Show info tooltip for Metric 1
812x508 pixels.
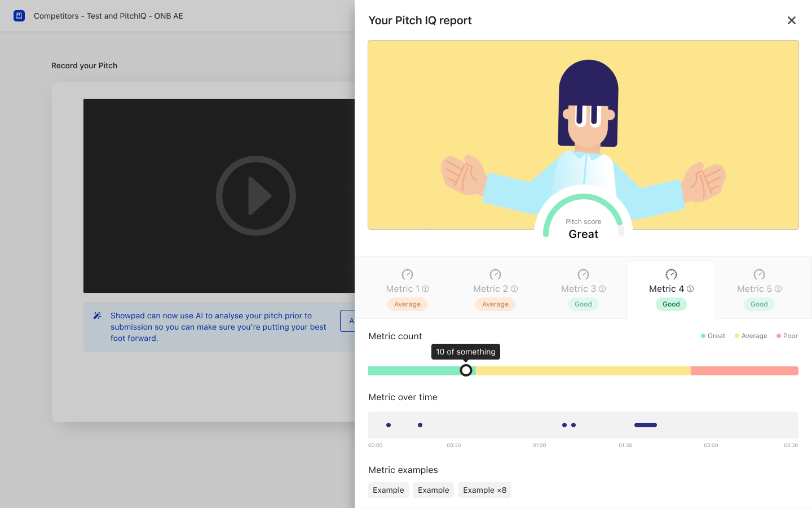(426, 289)
